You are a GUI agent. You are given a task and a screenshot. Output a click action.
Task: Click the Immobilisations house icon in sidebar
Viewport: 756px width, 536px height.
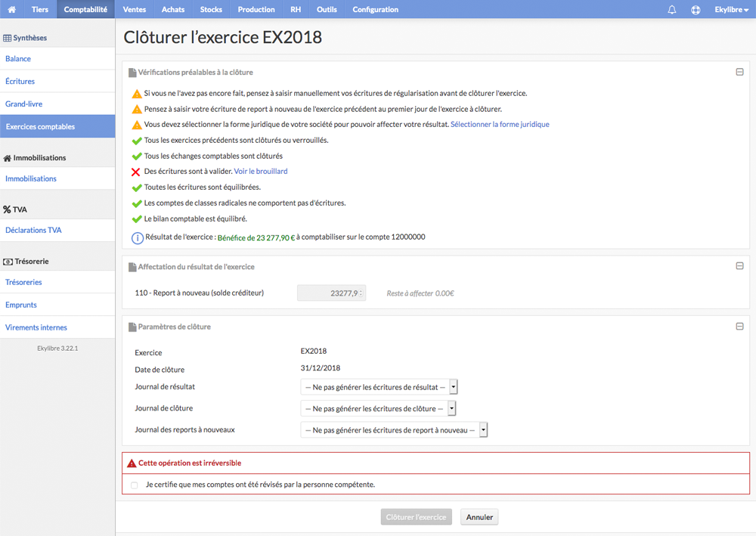click(8, 158)
